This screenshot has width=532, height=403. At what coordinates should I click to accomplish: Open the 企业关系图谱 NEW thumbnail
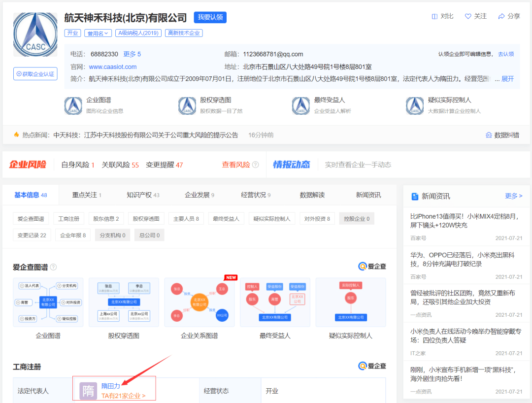pos(199,302)
